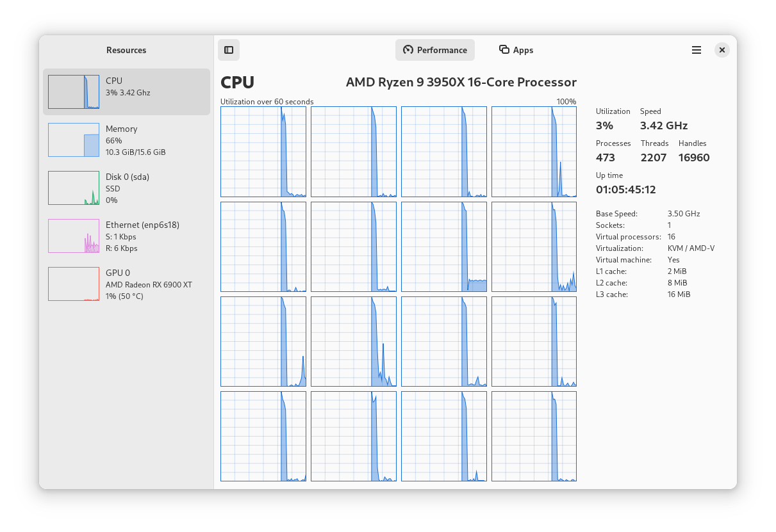Click the core graph with steady plateau

point(444,246)
